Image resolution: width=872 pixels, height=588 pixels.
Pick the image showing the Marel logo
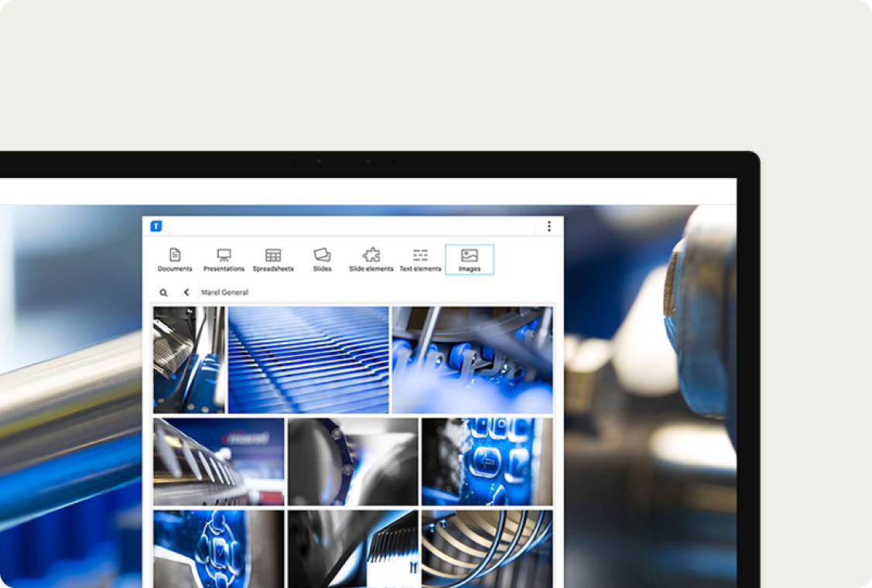218,462
